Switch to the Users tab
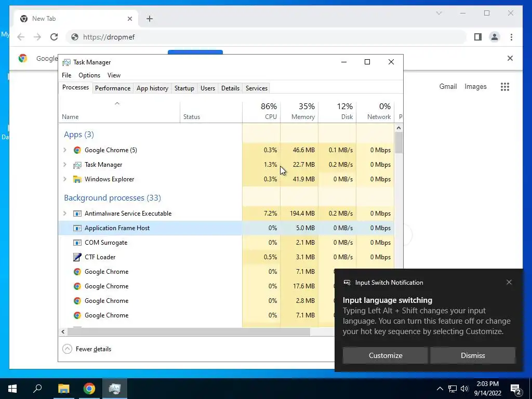 (208, 88)
